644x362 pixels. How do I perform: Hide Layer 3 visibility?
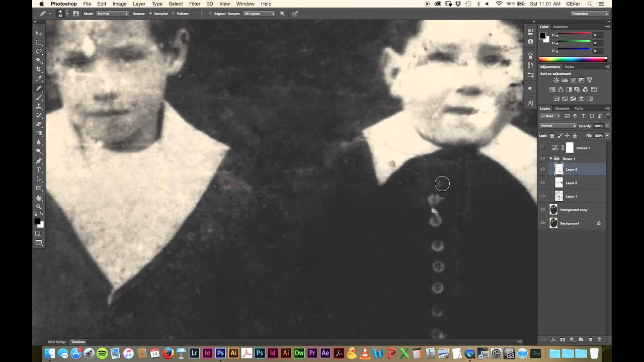click(x=542, y=169)
